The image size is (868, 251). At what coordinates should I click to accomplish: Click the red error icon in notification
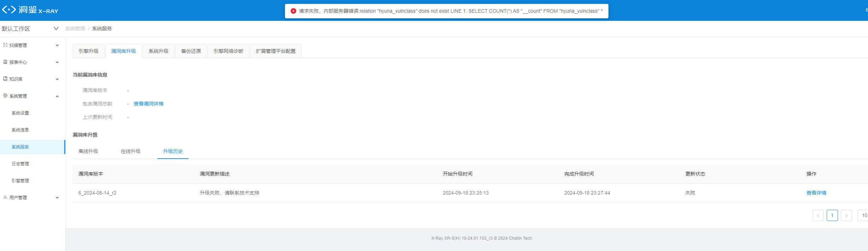pos(293,11)
